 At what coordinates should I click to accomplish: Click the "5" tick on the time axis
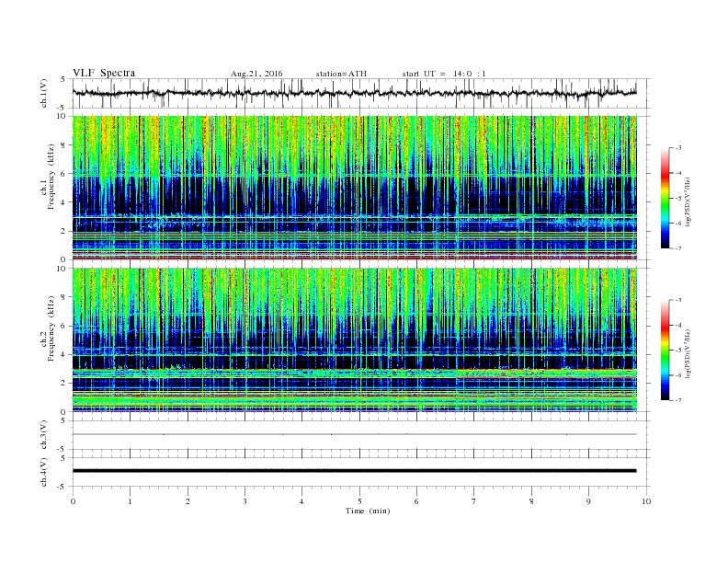[x=359, y=501]
